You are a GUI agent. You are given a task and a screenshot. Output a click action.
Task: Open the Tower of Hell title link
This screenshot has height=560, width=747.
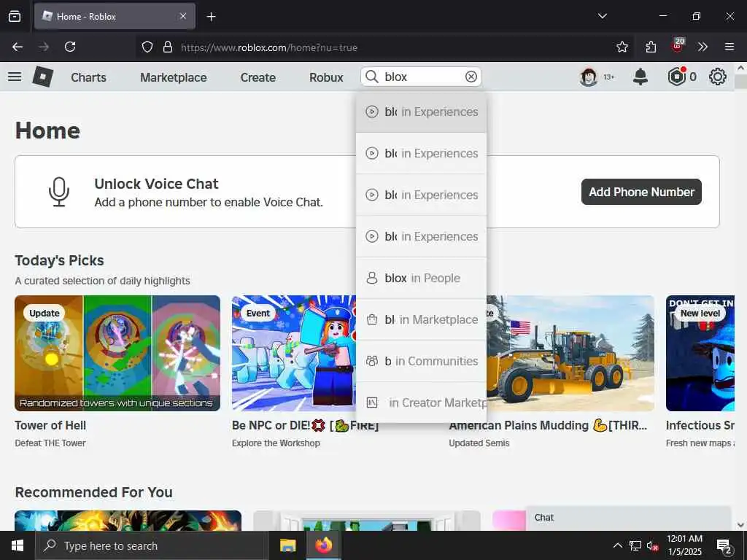click(x=50, y=425)
